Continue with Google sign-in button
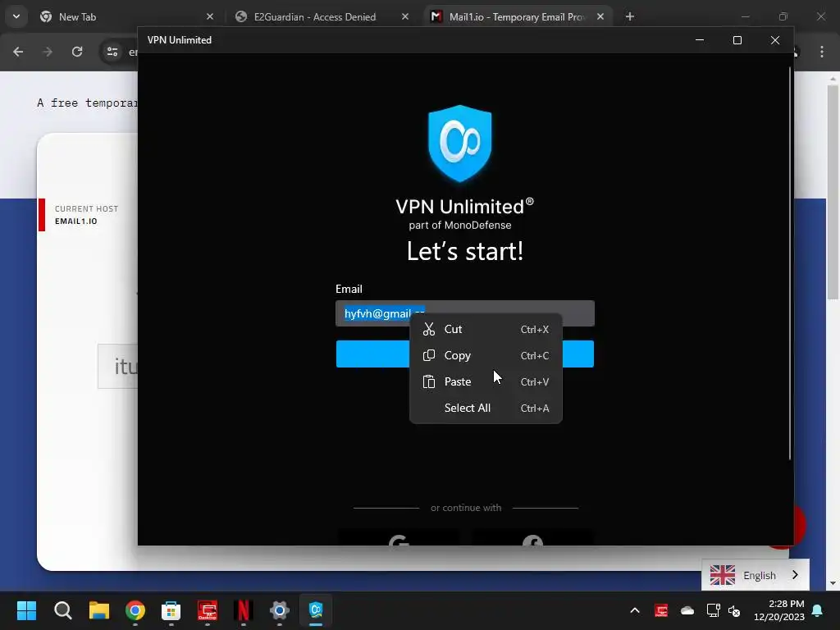 (x=398, y=538)
